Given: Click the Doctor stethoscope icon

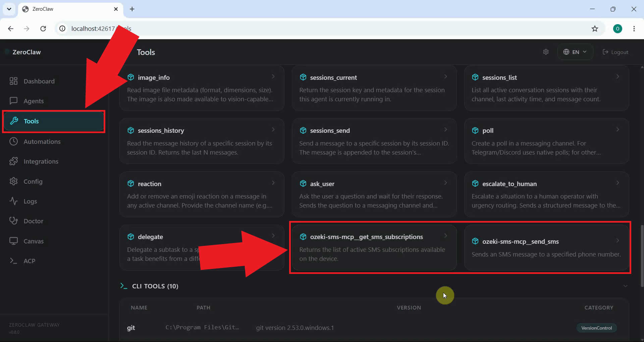Looking at the screenshot, I should click(13, 221).
